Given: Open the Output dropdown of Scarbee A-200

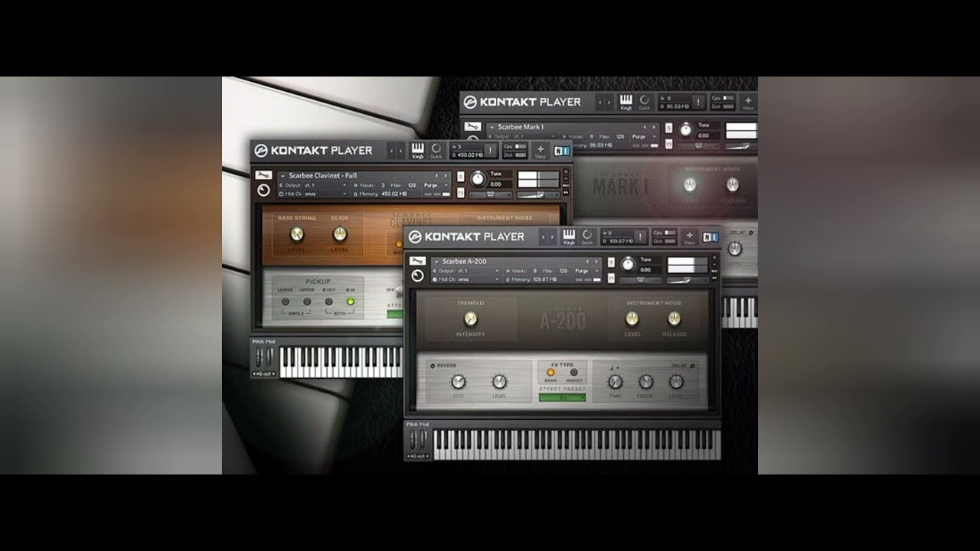Looking at the screenshot, I should (x=466, y=271).
